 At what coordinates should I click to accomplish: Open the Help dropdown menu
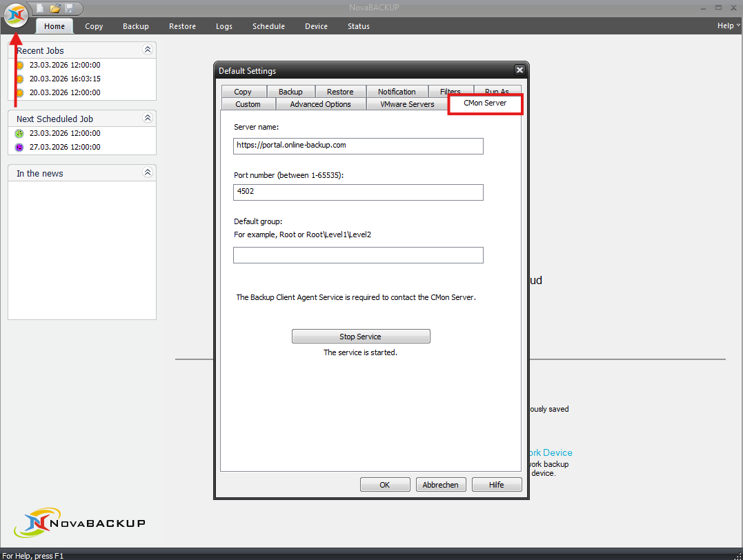(727, 26)
